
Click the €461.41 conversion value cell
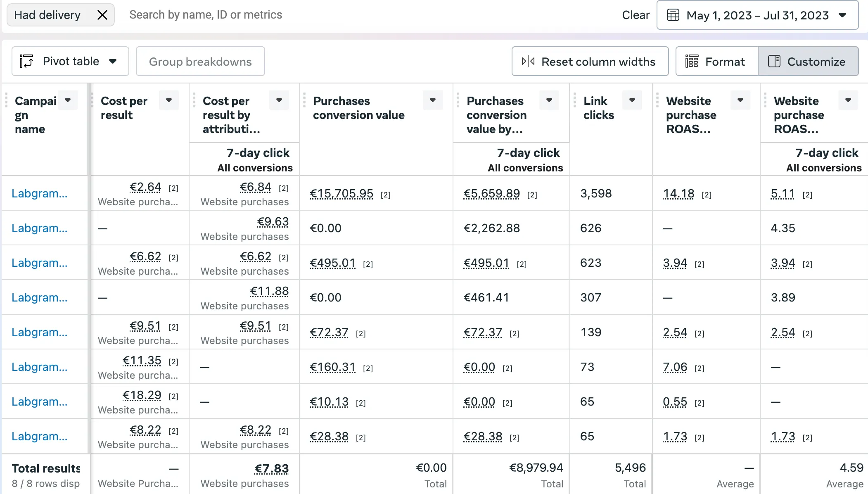pyautogui.click(x=486, y=297)
